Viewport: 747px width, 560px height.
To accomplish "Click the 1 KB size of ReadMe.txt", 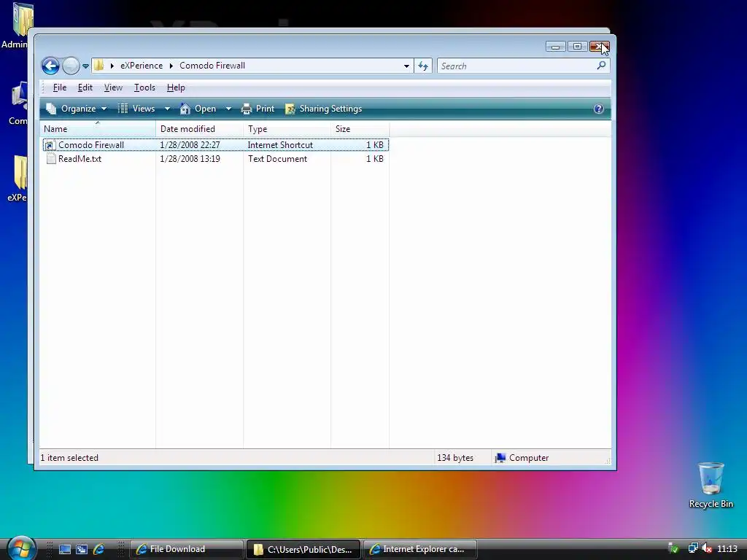I will (x=374, y=158).
